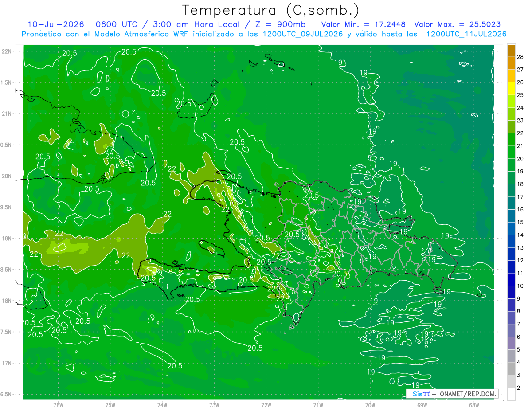Click the 26 label on the color scale
The width and height of the screenshot is (532, 411).
tap(520, 82)
